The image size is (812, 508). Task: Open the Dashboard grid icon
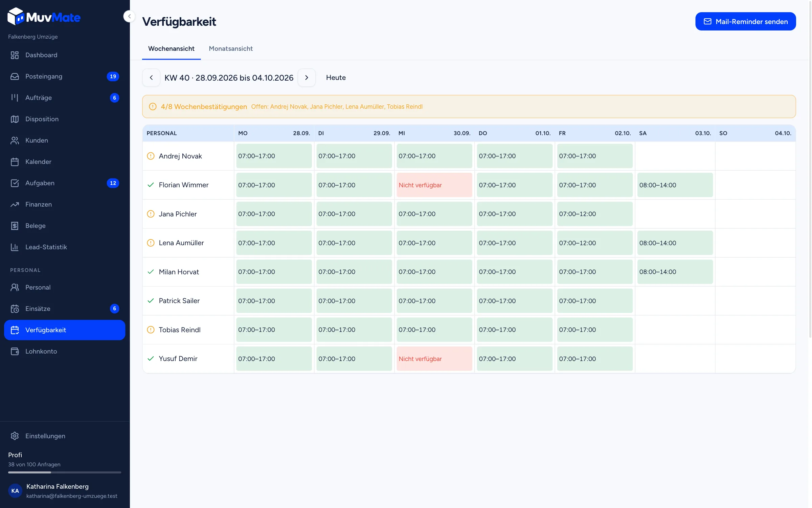tap(15, 55)
